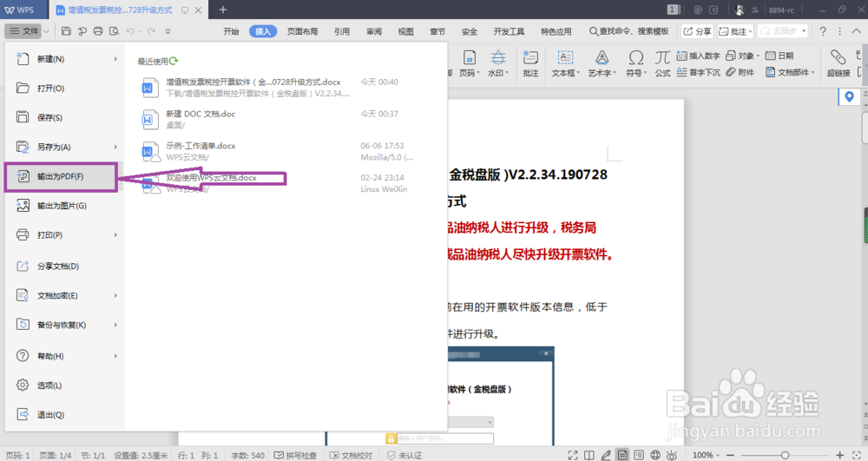This screenshot has width=868, height=461.
Task: Switch to page layout view in status bar
Action: coord(622,455)
